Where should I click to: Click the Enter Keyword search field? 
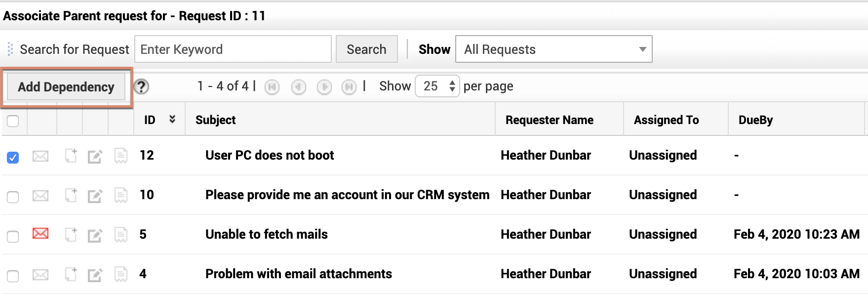(233, 49)
